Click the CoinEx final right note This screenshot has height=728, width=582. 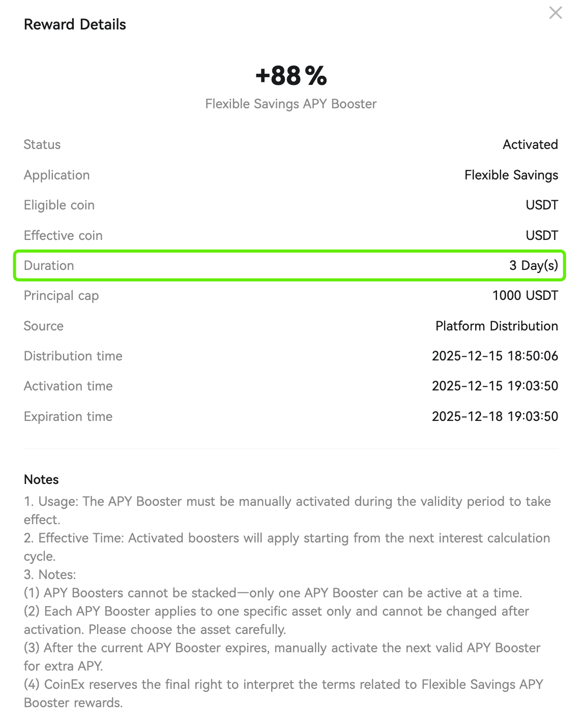tap(284, 693)
